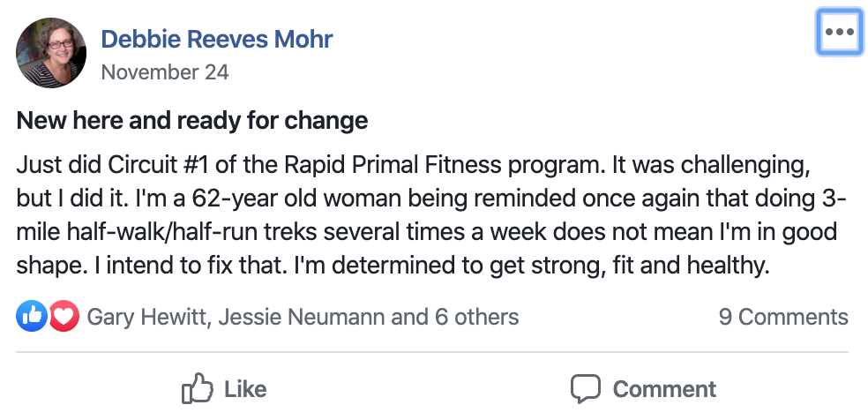View the 9 Comments on the post
Screen dimensions: 868x420
click(x=783, y=317)
